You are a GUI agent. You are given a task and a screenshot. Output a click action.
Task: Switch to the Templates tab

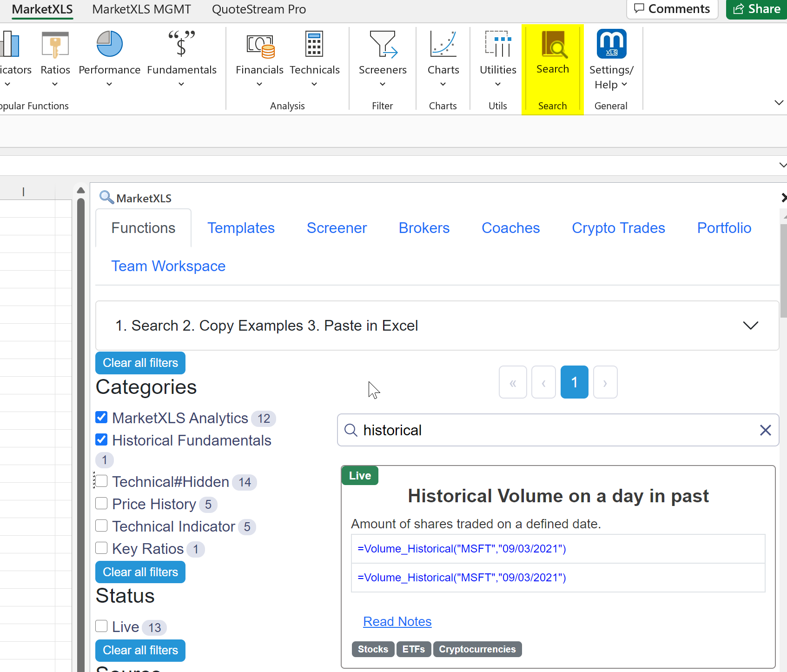(x=241, y=228)
